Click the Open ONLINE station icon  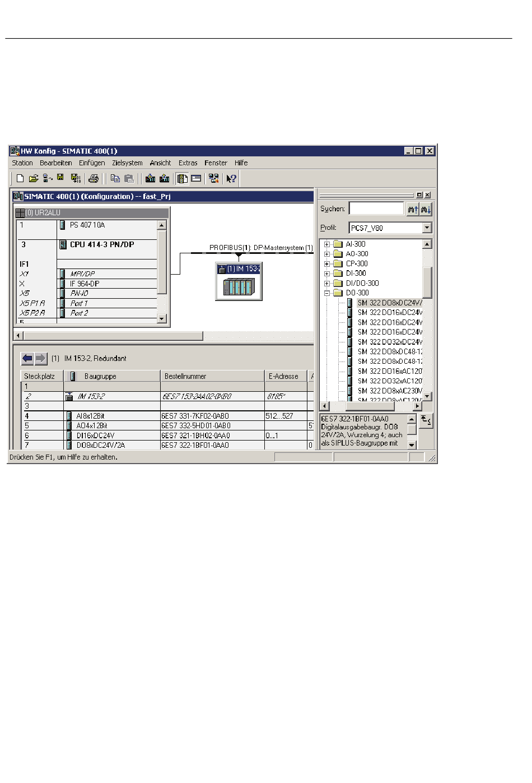click(x=48, y=179)
